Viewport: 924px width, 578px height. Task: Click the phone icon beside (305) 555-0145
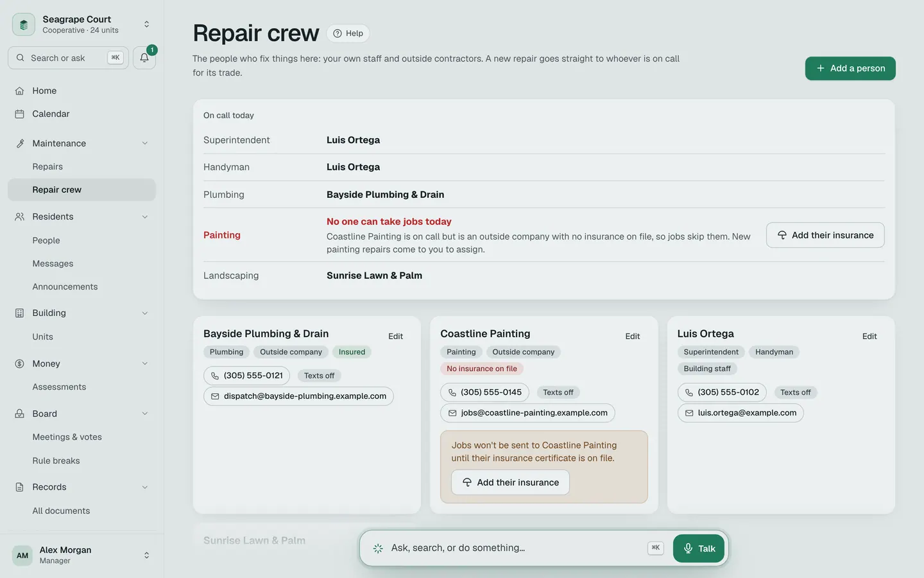coord(452,392)
